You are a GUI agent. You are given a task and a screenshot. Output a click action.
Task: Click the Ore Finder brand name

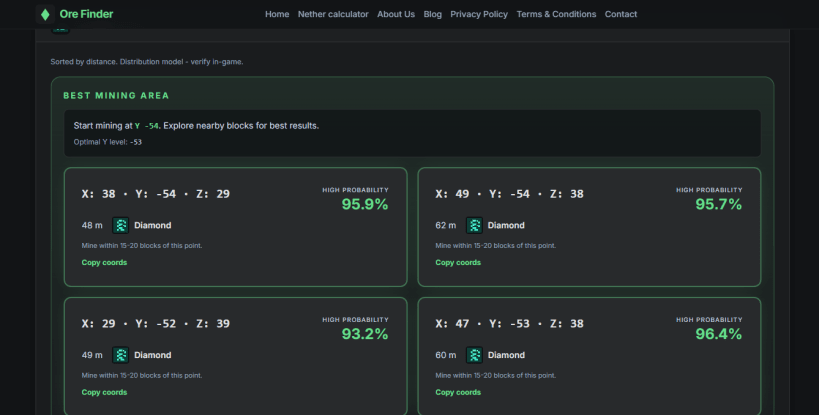pos(86,14)
